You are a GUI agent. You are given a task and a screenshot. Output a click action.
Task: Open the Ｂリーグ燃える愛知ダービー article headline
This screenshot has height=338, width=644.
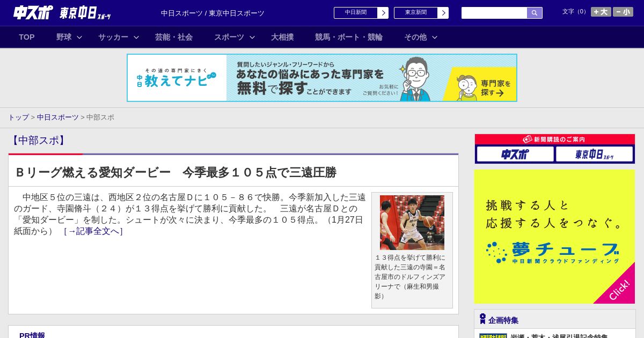click(x=176, y=172)
